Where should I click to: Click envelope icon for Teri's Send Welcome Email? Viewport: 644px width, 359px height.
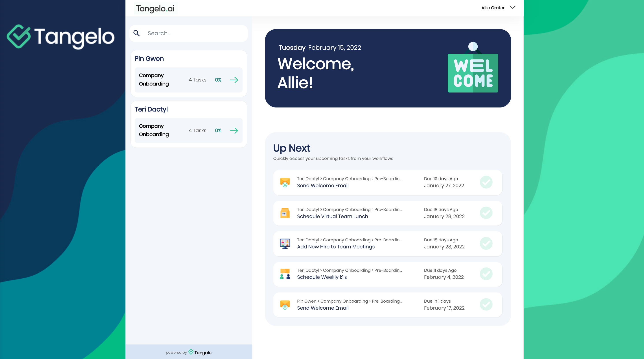(x=285, y=182)
